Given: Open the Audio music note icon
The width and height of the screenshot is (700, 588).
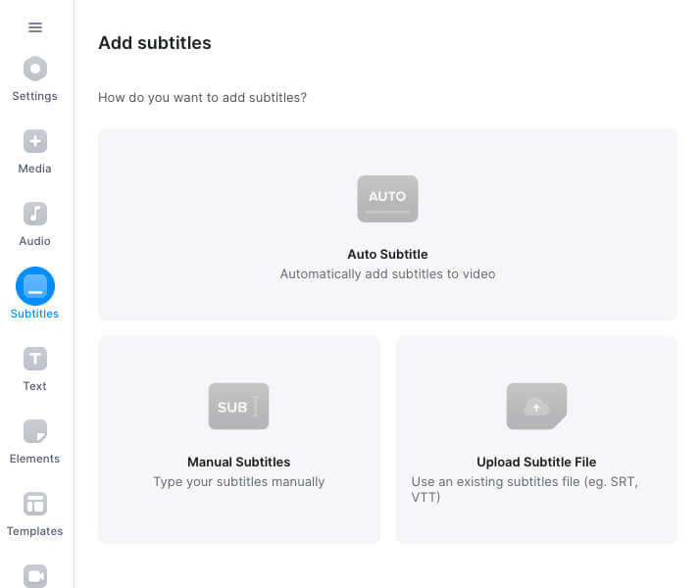Looking at the screenshot, I should [35, 214].
